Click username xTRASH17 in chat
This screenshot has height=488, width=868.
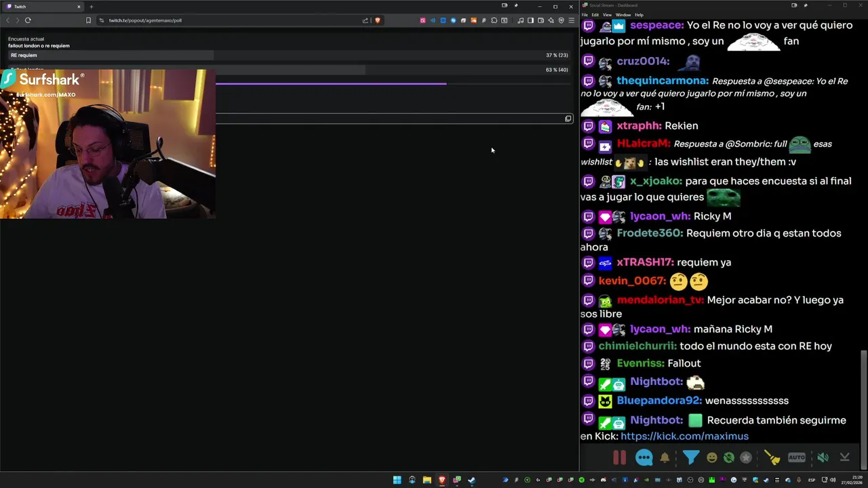tap(645, 262)
